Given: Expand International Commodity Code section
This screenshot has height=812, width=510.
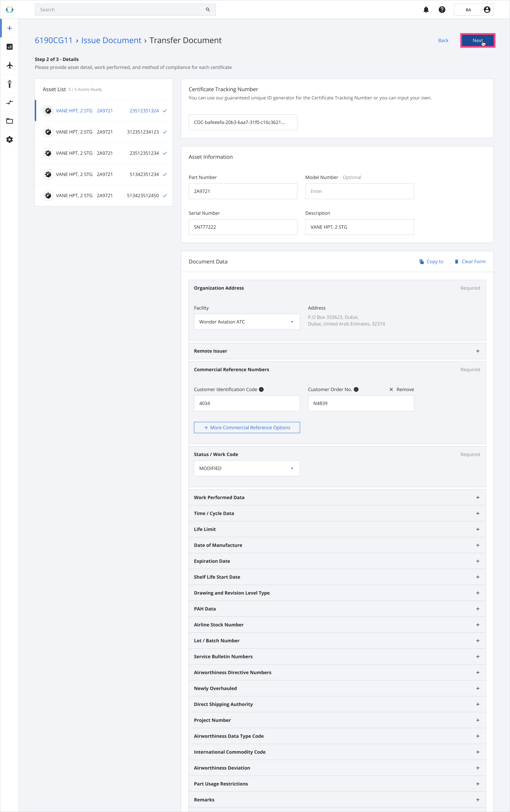Looking at the screenshot, I should tap(337, 752).
